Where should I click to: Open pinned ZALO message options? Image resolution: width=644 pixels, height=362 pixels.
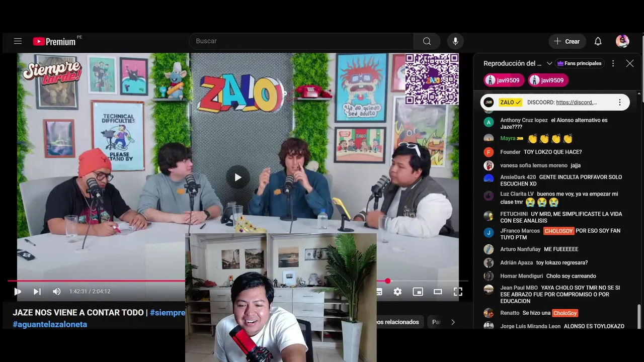(x=620, y=102)
